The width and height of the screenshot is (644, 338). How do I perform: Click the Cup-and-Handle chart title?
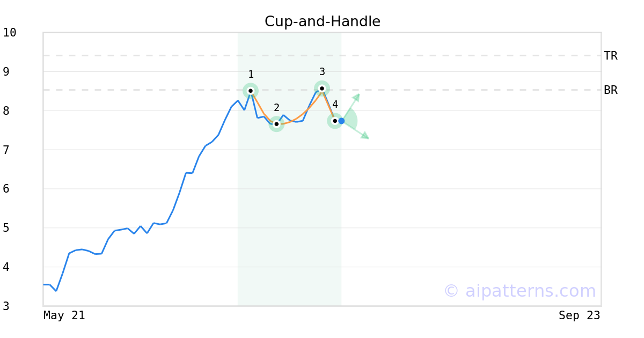323,22
